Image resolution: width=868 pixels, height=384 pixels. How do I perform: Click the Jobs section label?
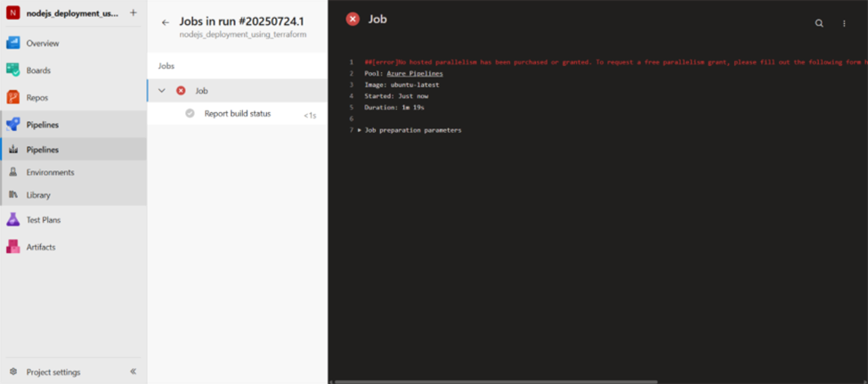(166, 66)
